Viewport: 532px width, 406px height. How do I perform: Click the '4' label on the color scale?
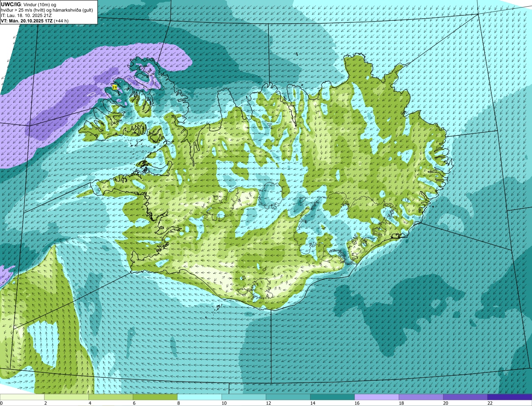(90, 403)
